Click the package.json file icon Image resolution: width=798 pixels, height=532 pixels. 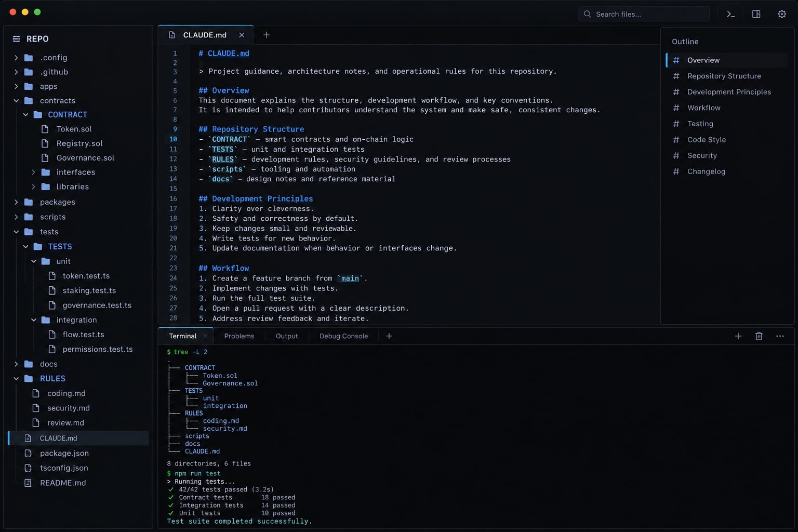28,453
